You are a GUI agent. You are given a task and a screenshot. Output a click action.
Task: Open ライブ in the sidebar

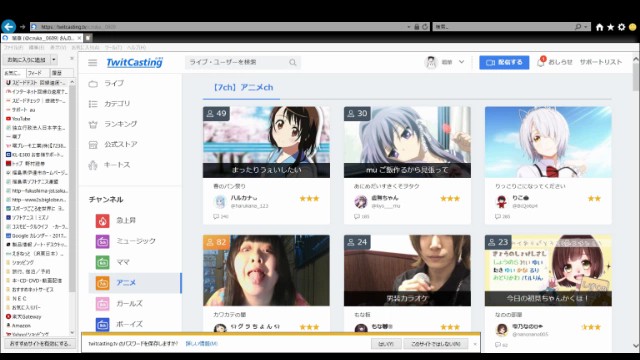[x=114, y=83]
